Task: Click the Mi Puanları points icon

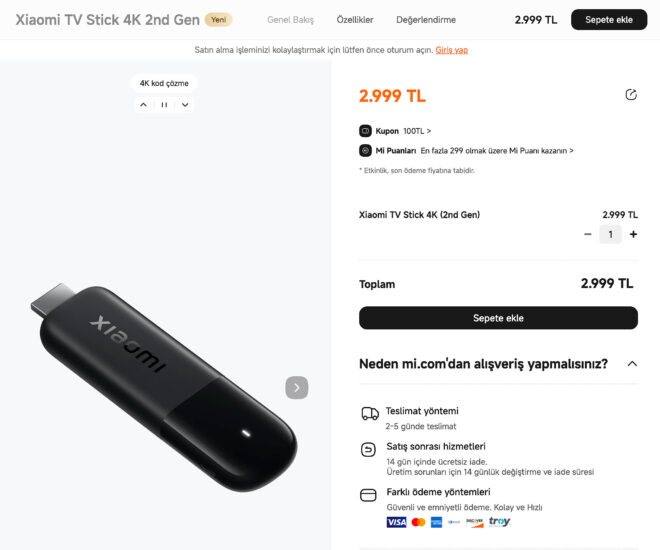Action: click(365, 151)
